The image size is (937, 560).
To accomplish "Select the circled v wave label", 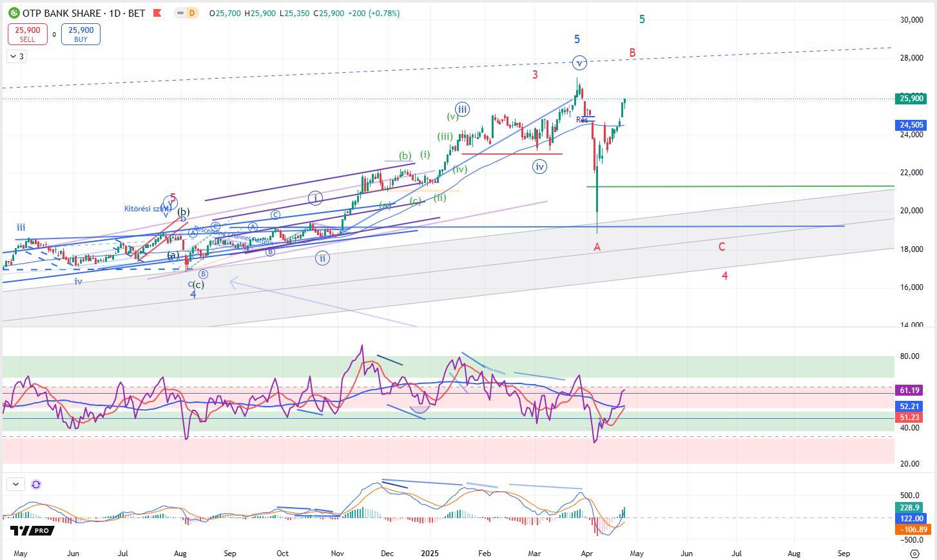I will point(579,63).
